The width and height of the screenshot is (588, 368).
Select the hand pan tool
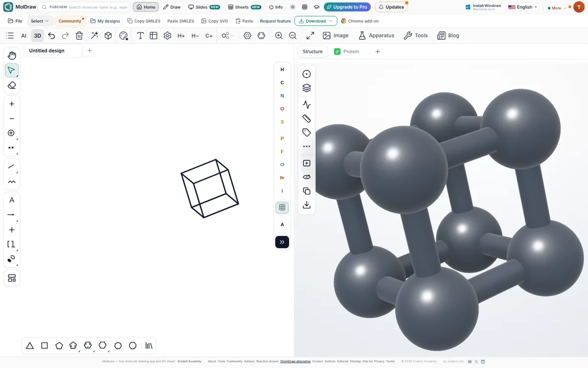coord(12,55)
